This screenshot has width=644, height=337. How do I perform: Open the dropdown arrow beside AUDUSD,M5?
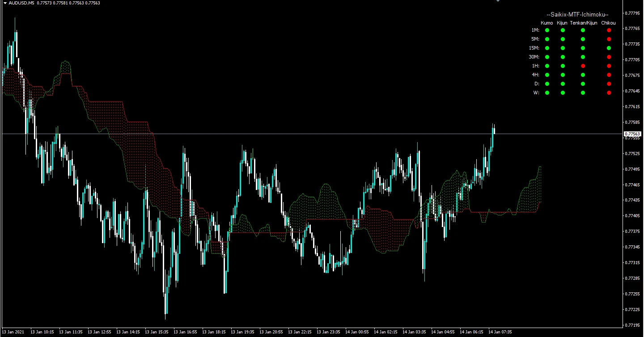[5, 3]
